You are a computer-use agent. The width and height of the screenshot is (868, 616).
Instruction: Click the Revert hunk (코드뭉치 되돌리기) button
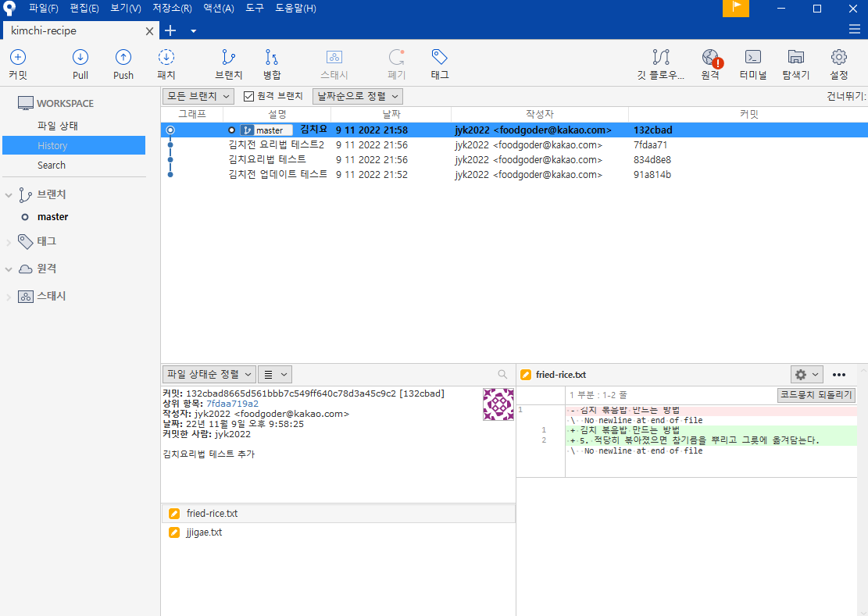click(x=816, y=395)
